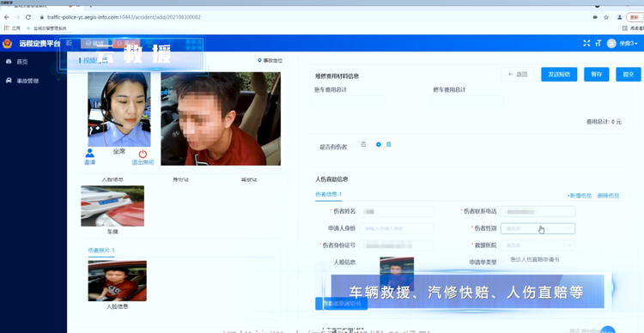Click the 邀请 person icon

coord(89,154)
